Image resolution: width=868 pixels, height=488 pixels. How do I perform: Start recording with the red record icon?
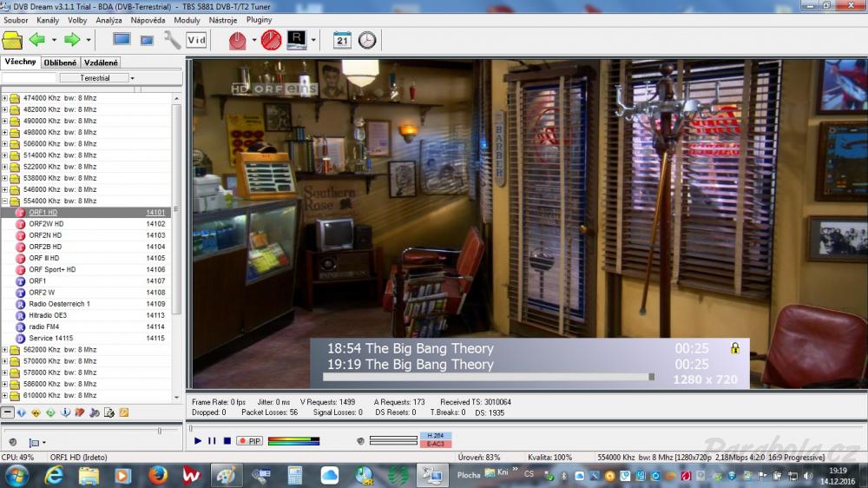coord(237,41)
